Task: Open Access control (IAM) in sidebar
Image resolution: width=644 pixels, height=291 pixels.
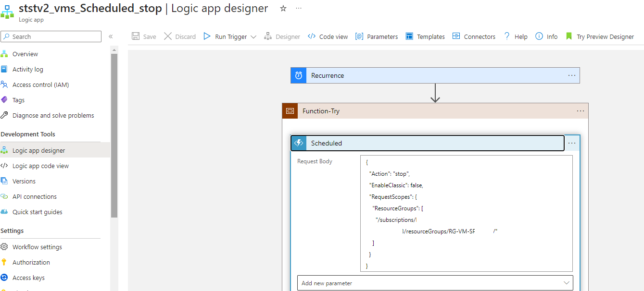Action: click(x=41, y=85)
